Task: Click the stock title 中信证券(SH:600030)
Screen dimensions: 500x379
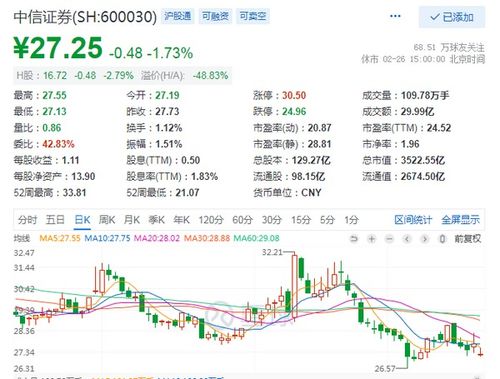Action: point(85,17)
